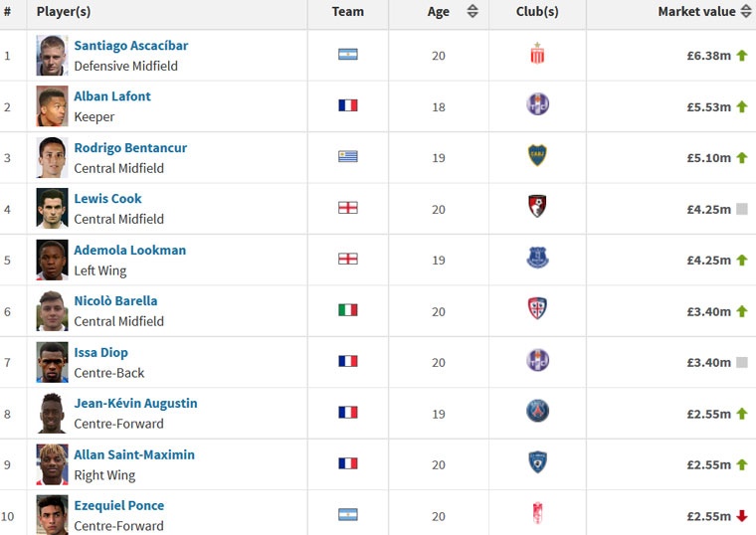Click the Club(s) column header

click(537, 12)
